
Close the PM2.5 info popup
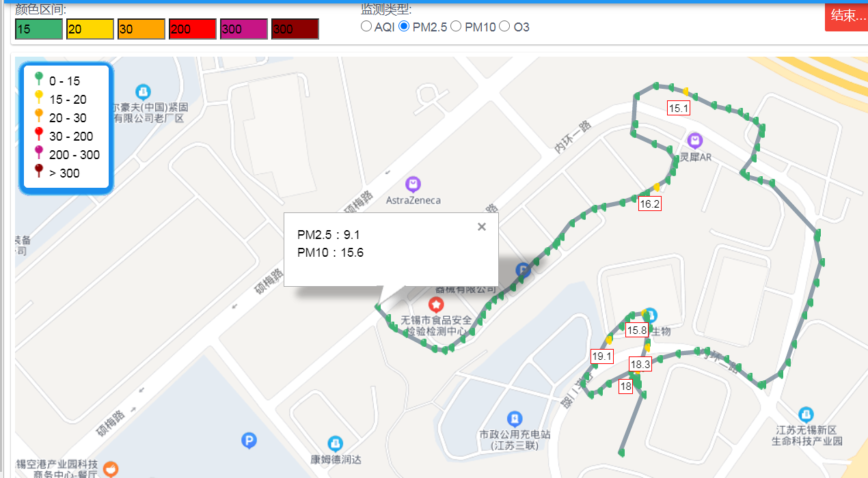tap(481, 227)
